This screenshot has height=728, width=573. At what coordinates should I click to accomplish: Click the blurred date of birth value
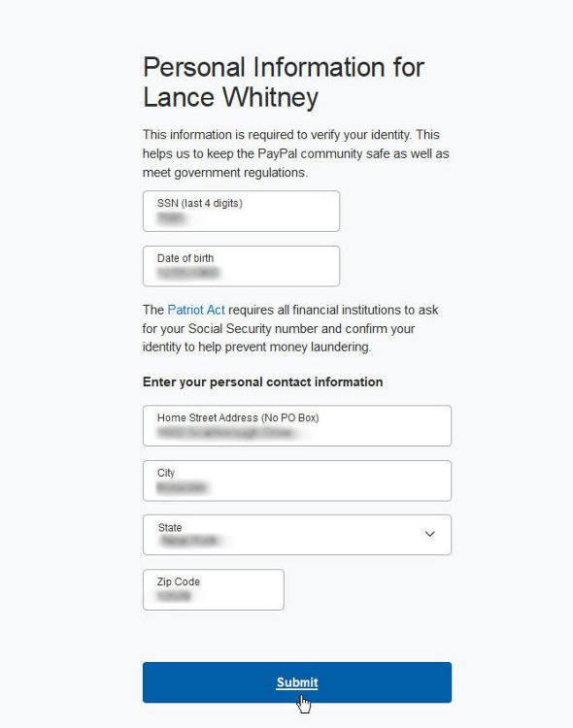point(187,273)
